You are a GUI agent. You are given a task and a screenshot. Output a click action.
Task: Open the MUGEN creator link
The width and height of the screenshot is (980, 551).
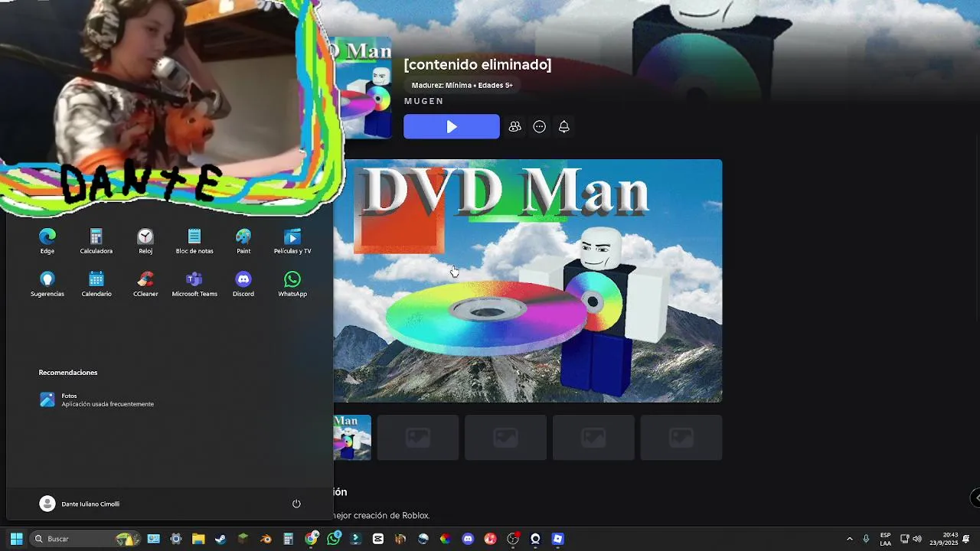(423, 101)
